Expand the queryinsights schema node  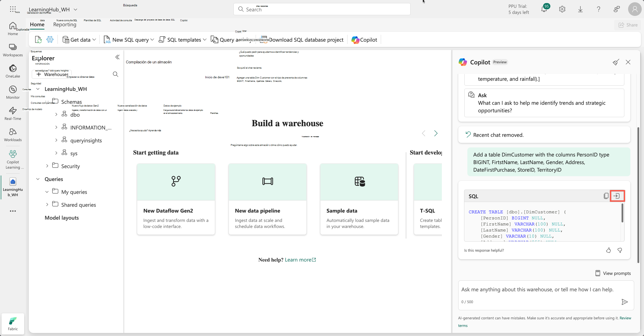(56, 140)
